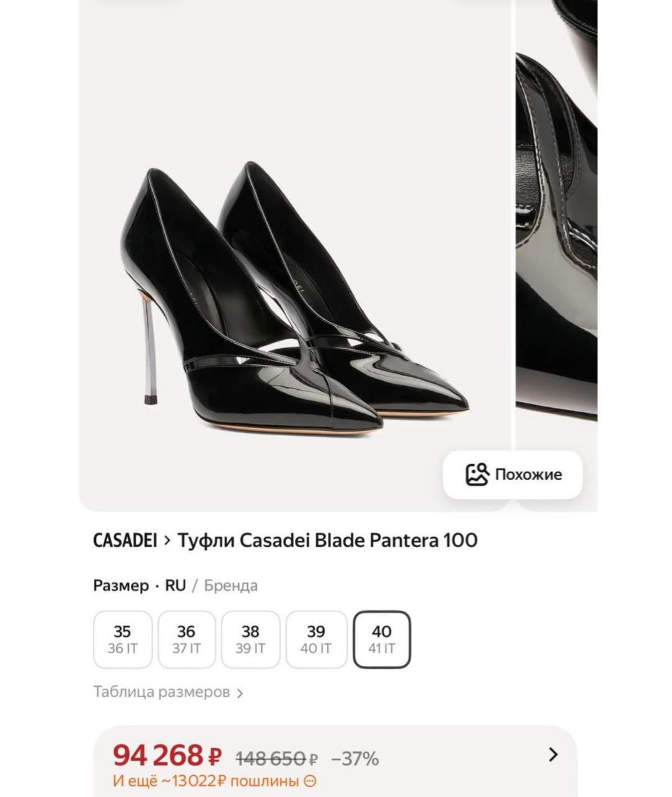Open the chevron next to Таблица размеров
The image size is (672, 797).
click(x=240, y=693)
